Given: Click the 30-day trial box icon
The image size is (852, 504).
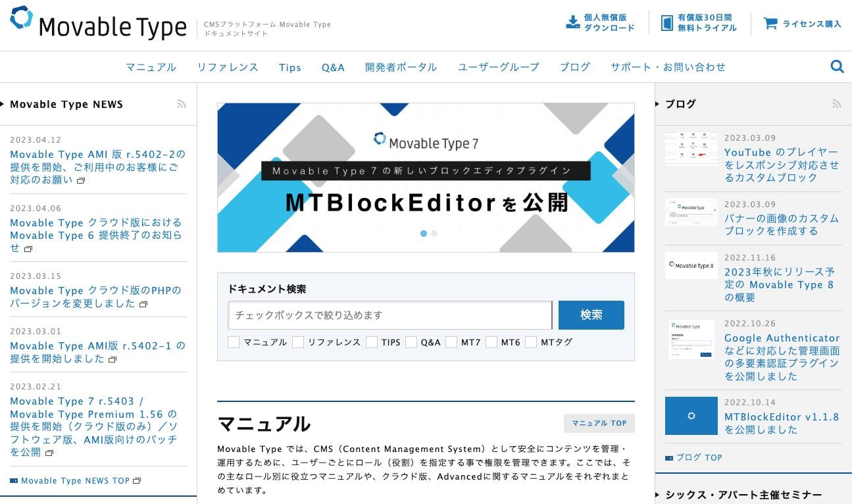Looking at the screenshot, I should pos(667,23).
